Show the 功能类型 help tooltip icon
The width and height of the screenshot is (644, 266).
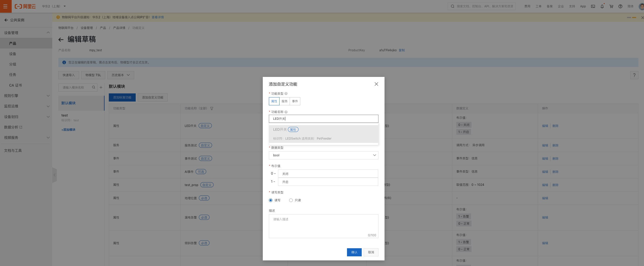tap(286, 94)
